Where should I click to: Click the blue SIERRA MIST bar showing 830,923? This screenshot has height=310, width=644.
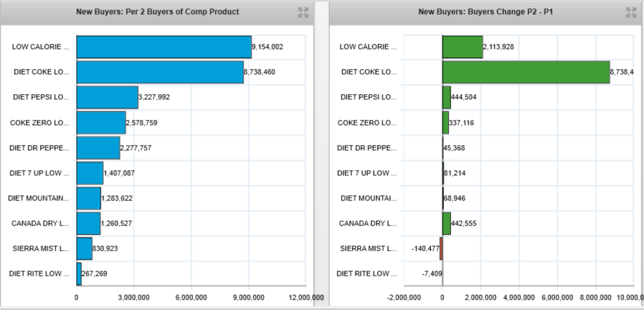tap(85, 248)
